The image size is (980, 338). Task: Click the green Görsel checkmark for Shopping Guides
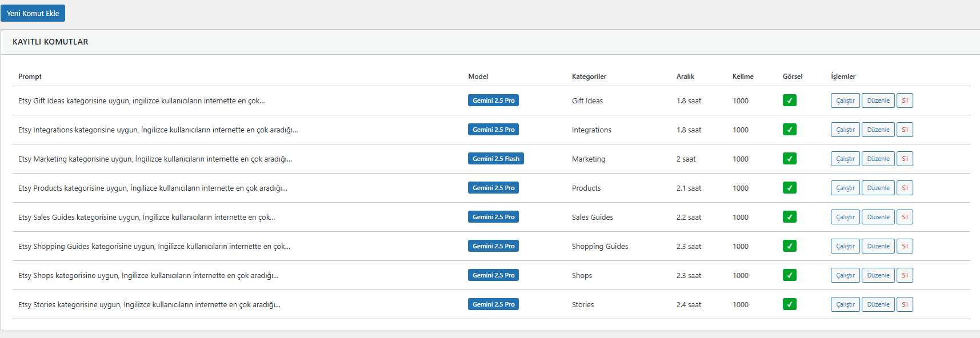coord(790,246)
